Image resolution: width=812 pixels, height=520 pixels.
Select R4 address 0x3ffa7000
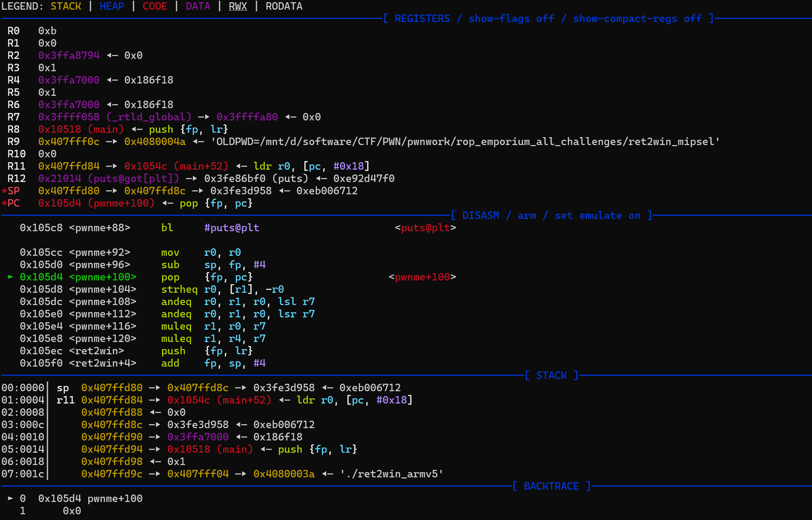point(69,80)
